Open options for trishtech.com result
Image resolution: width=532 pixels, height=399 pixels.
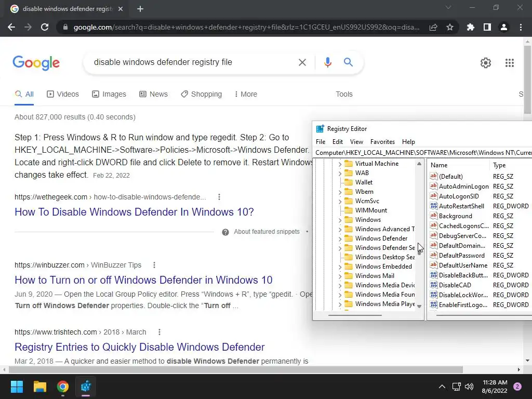click(159, 332)
